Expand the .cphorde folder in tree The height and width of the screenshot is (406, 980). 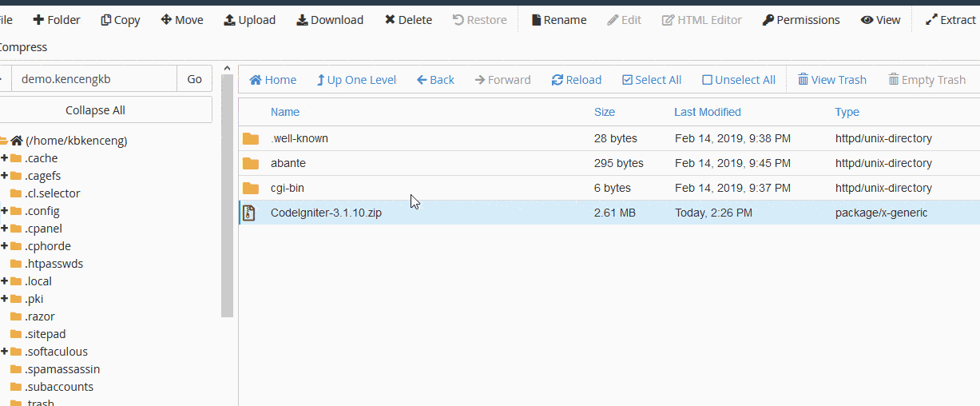4,246
